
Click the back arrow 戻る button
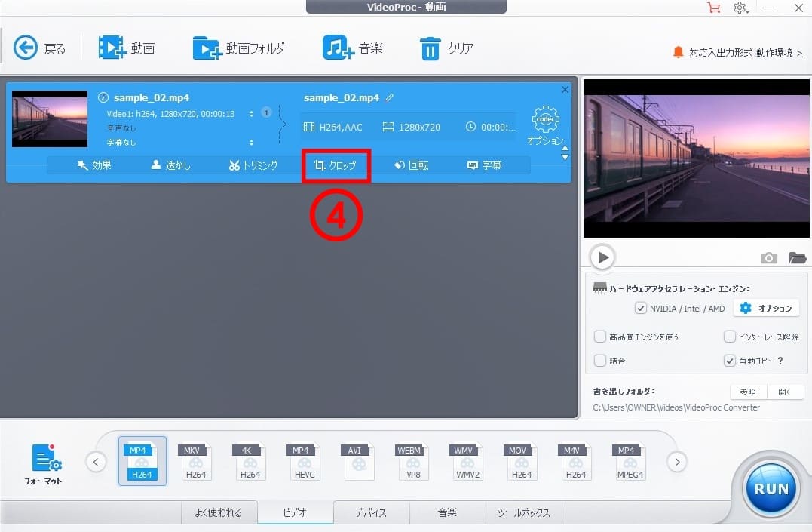point(39,48)
